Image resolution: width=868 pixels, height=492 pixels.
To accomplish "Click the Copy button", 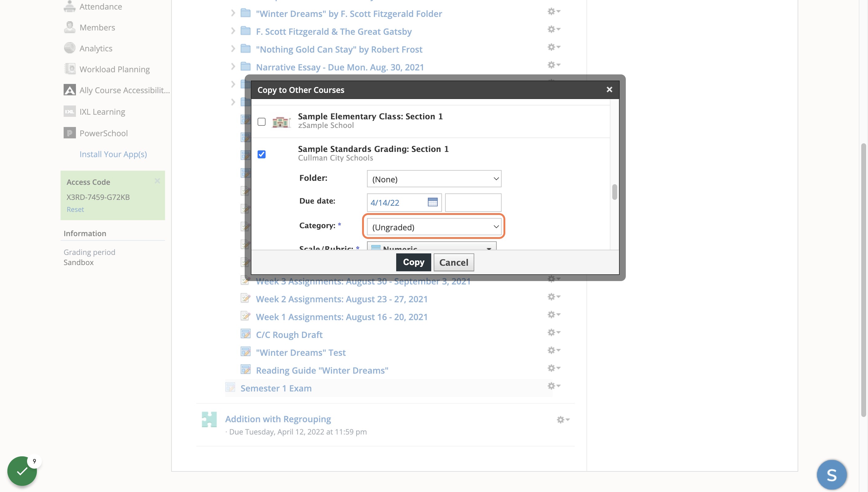I will (413, 262).
